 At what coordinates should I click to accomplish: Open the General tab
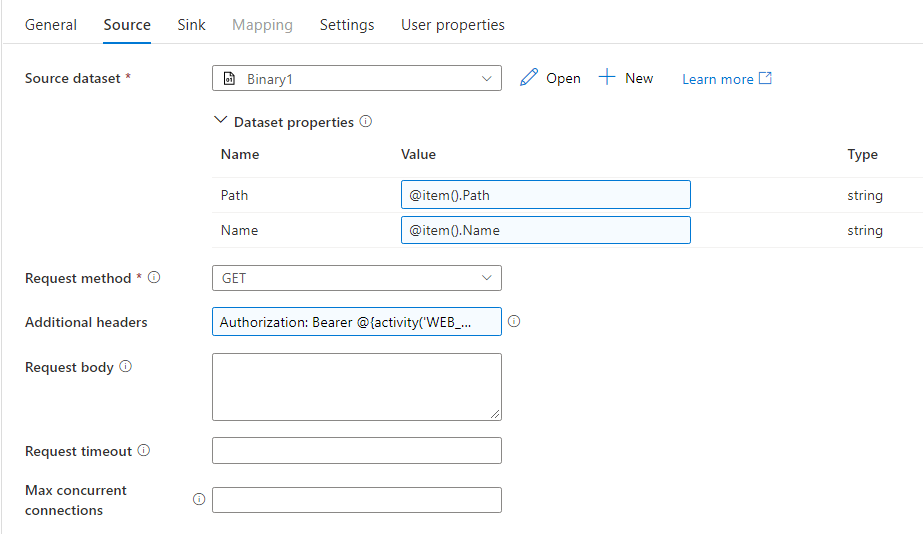point(51,25)
